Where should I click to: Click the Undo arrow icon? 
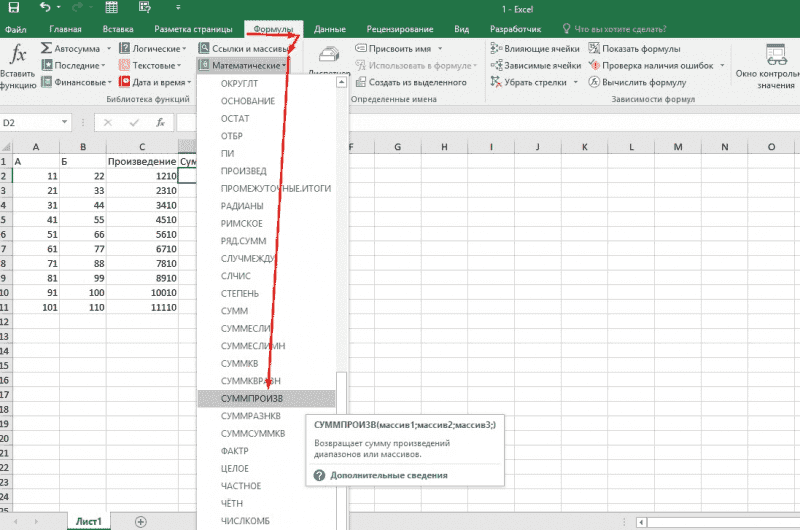click(46, 8)
